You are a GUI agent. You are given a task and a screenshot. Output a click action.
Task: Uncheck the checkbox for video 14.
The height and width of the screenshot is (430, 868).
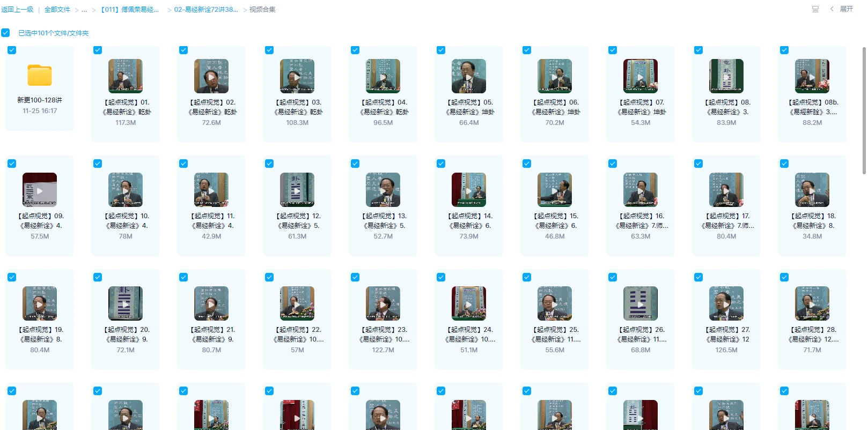(441, 164)
